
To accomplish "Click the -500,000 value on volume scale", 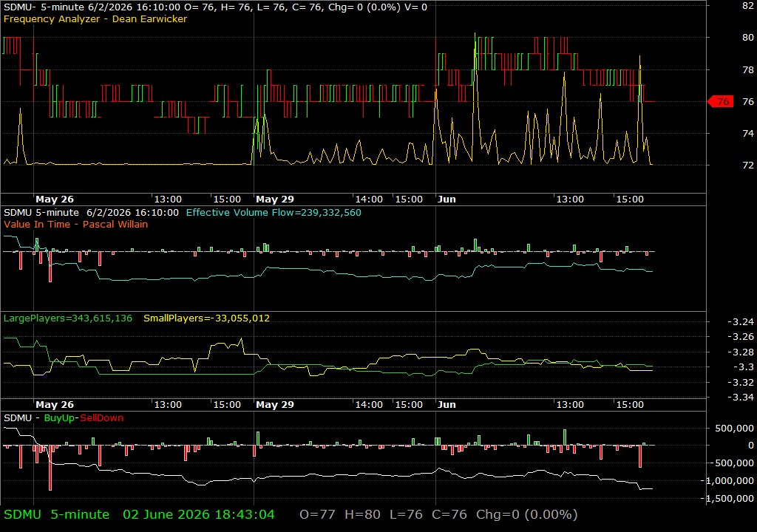I will 732,463.
